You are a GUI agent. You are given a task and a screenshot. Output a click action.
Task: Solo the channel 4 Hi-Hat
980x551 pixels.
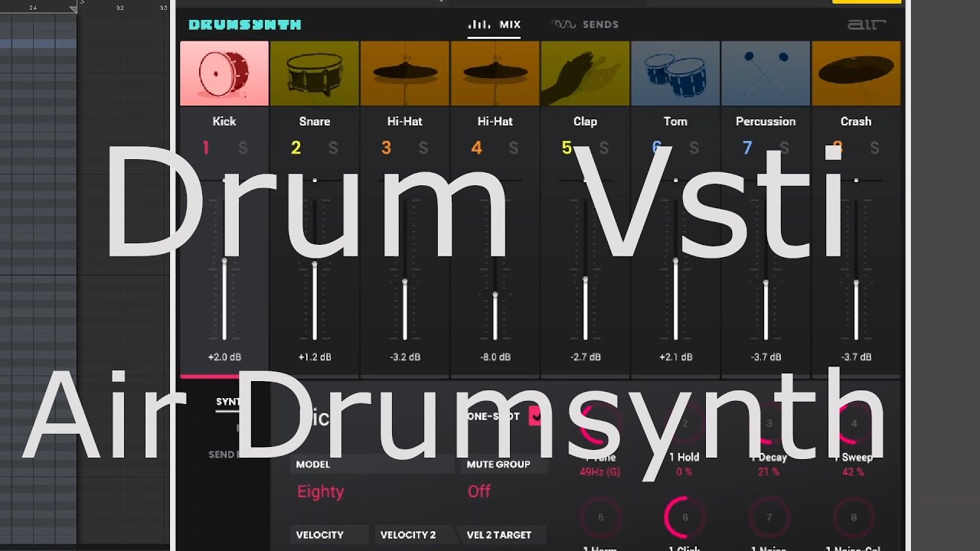pos(514,148)
